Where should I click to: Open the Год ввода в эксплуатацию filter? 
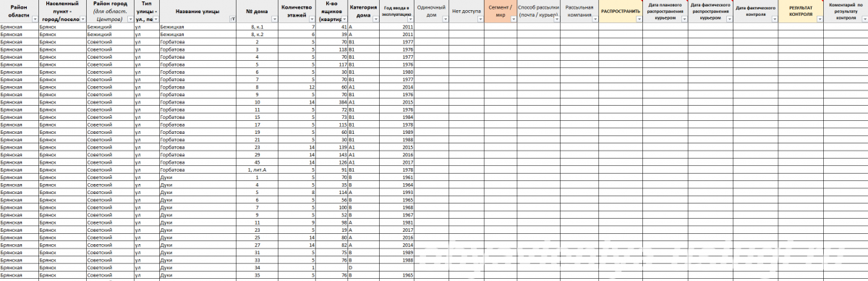coord(411,20)
